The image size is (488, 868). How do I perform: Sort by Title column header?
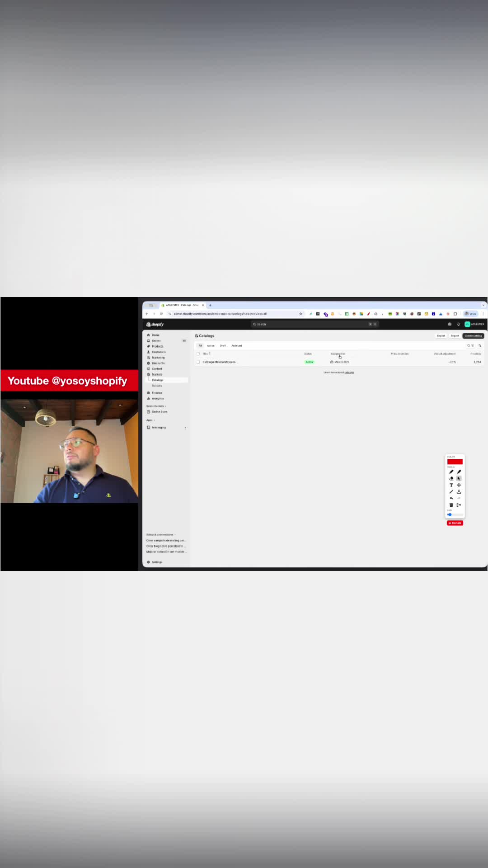(x=206, y=354)
